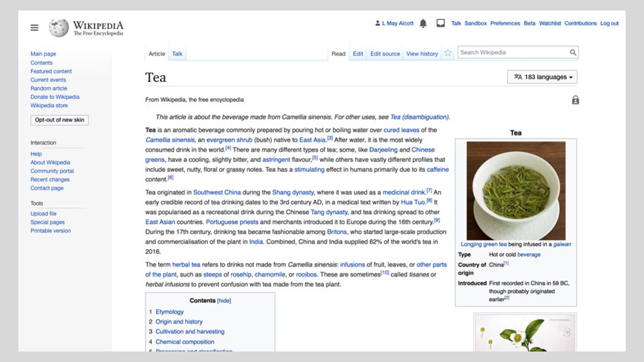644x362 pixels.
Task: Click Donate to Wikipedia
Action: (55, 98)
